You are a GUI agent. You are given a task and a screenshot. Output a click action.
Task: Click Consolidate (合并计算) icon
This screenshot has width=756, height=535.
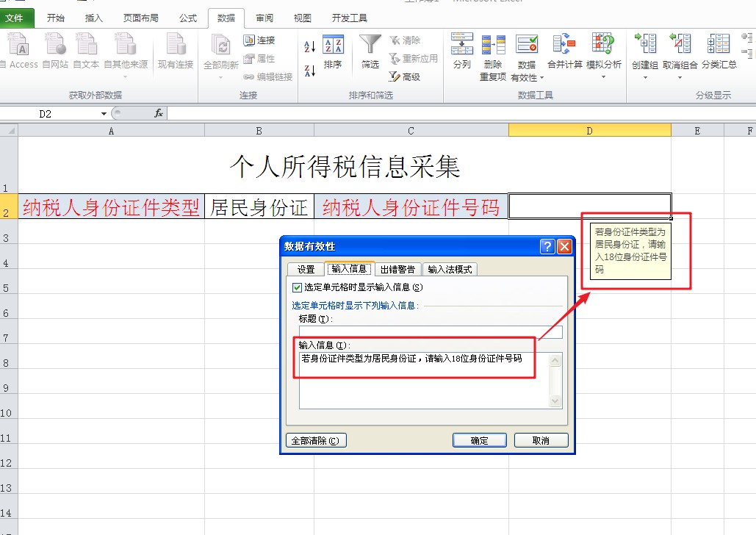click(x=564, y=51)
